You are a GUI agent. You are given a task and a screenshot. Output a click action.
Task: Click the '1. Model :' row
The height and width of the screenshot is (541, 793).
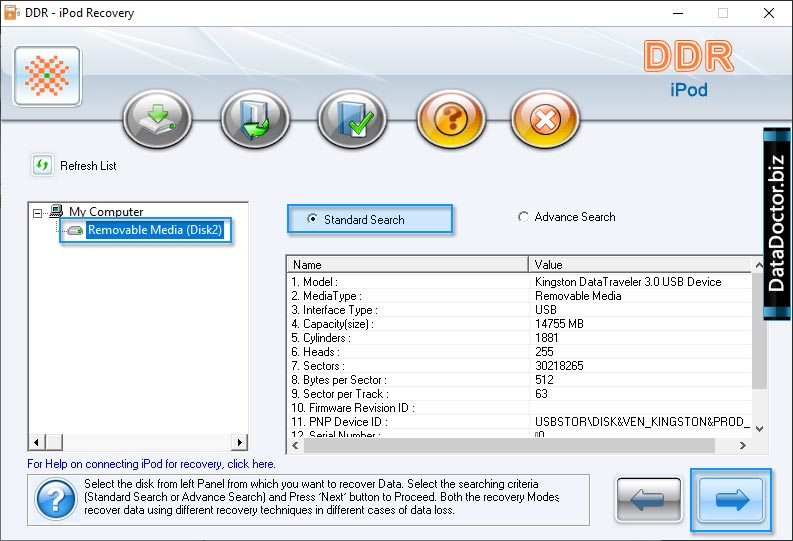click(x=519, y=282)
